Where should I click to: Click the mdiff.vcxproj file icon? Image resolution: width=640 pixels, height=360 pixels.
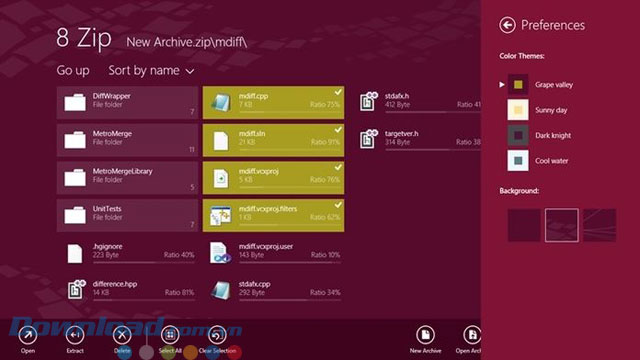click(x=221, y=178)
